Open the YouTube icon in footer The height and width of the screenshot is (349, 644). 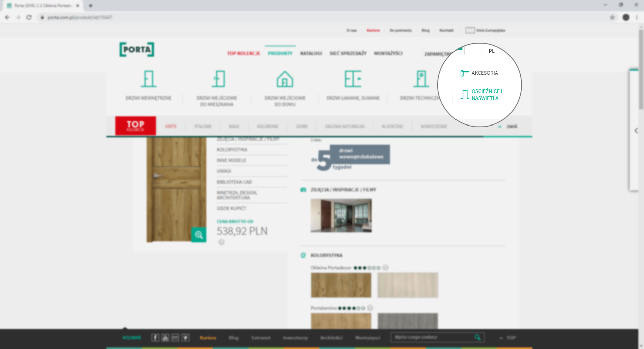click(165, 338)
